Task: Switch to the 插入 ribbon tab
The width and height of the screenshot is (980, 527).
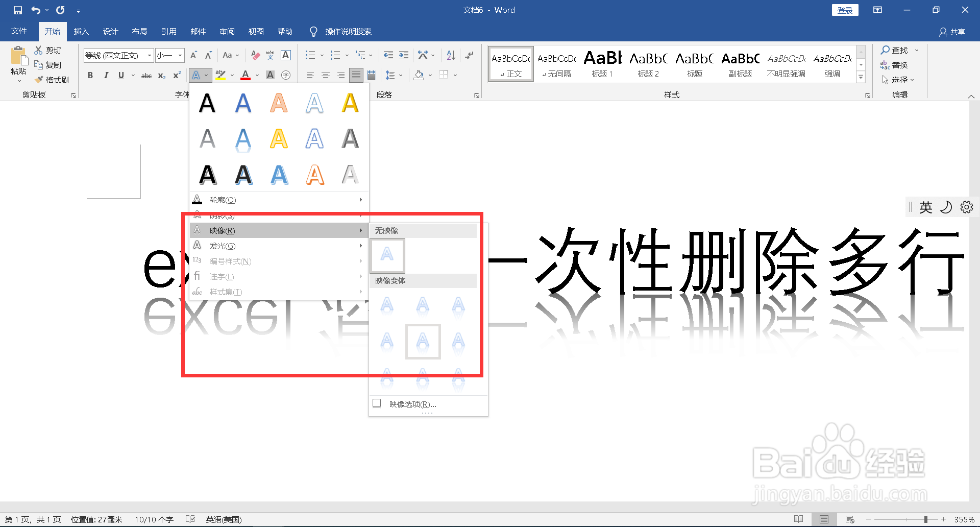Action: (81, 31)
